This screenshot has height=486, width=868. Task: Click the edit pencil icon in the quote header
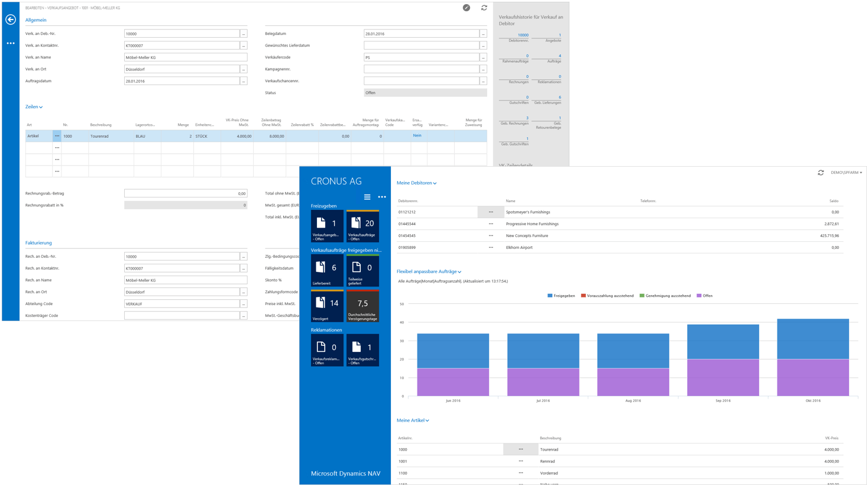[467, 8]
